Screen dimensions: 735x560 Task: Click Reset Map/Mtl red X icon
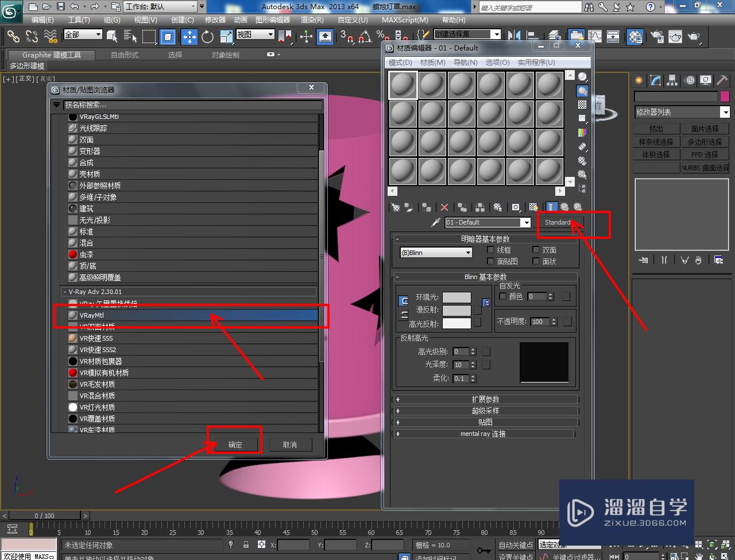444,207
